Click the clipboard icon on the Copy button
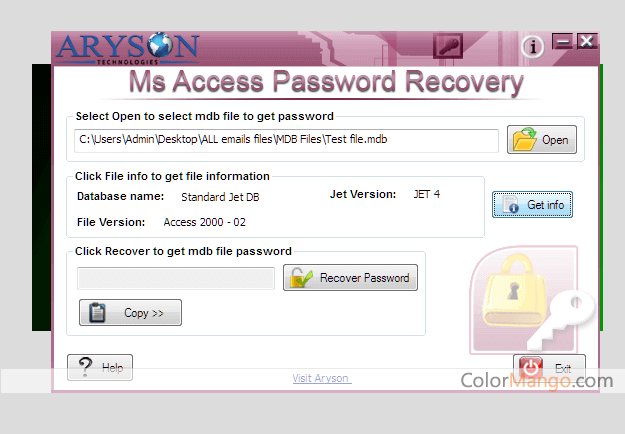Viewport: 625px width, 434px height. click(97, 312)
